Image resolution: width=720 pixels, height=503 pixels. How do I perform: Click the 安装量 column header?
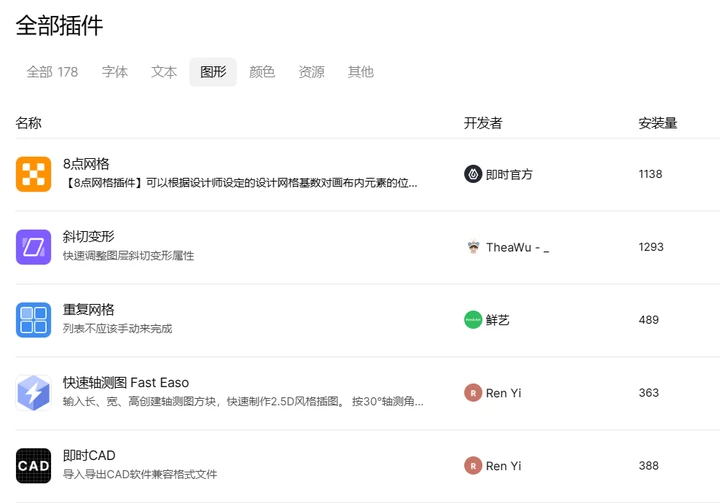(658, 123)
